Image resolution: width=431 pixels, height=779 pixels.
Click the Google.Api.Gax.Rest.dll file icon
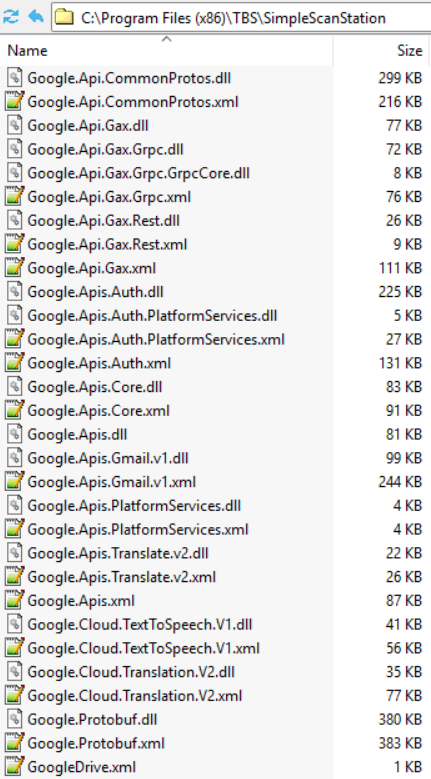pyautogui.click(x=14, y=221)
